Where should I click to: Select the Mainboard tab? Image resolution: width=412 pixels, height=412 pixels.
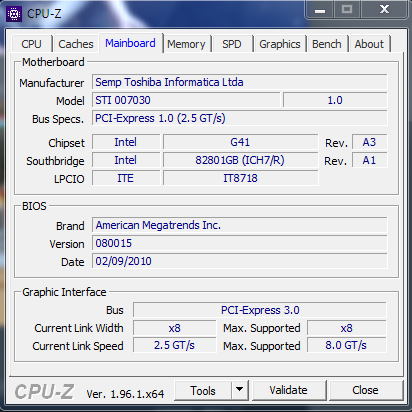tap(130, 43)
